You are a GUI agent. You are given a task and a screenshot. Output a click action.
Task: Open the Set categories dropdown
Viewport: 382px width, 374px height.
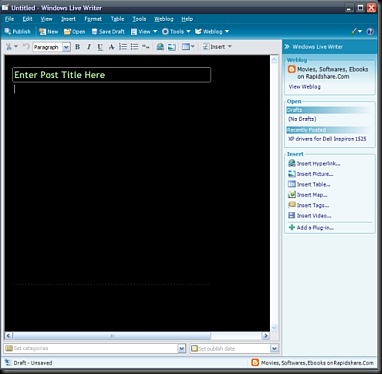click(x=181, y=349)
